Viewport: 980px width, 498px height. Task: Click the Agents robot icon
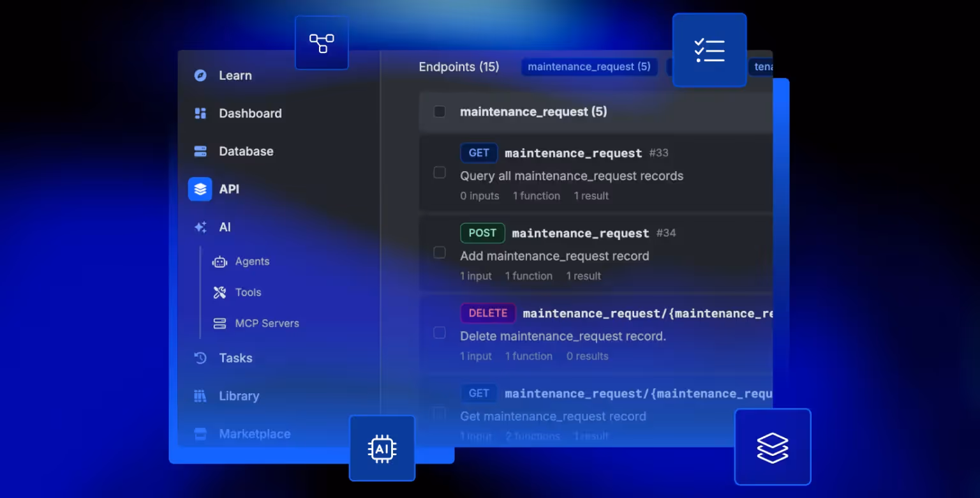click(x=219, y=261)
